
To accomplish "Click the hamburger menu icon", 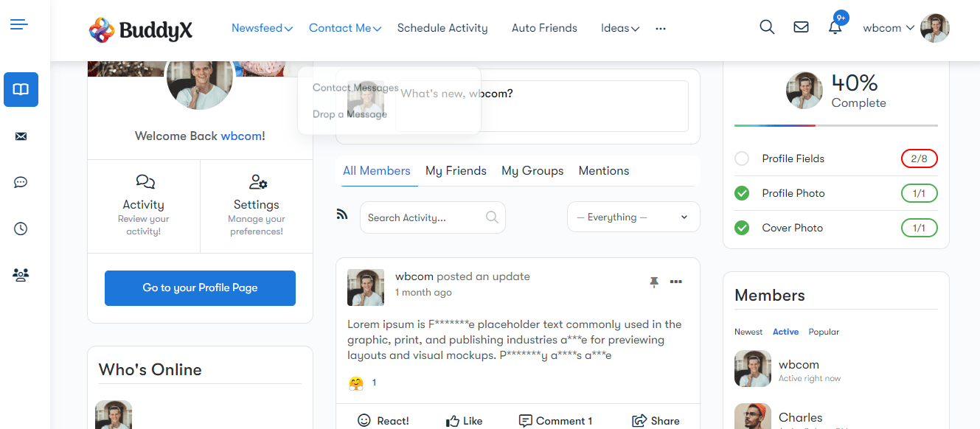I will [19, 25].
